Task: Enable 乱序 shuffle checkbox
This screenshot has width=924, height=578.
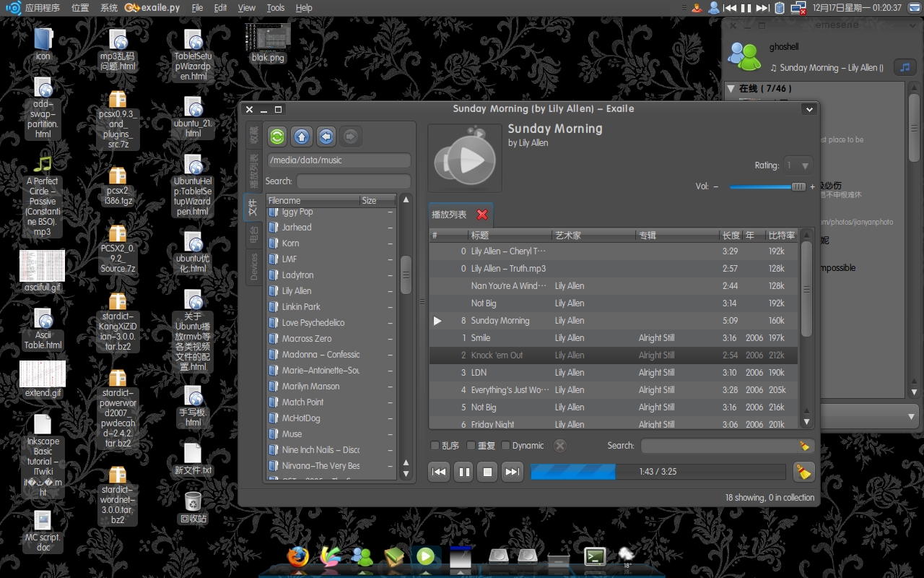Action: [435, 446]
